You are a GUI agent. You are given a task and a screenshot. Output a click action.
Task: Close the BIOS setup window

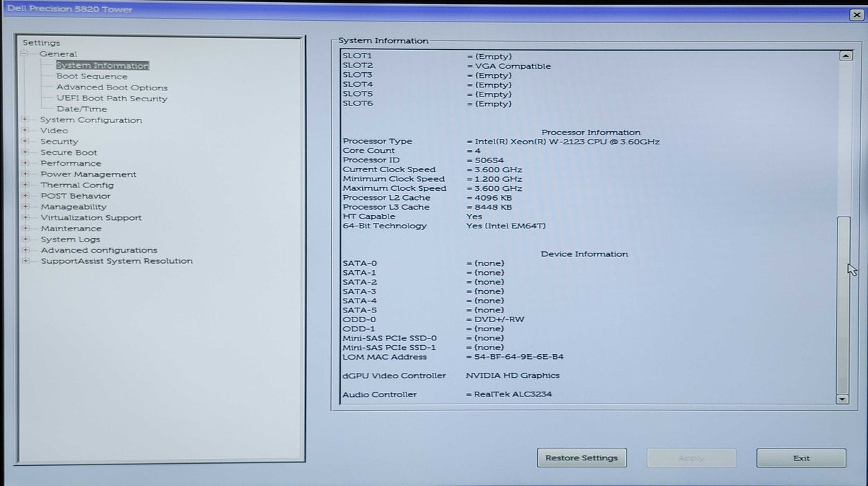tap(856, 15)
